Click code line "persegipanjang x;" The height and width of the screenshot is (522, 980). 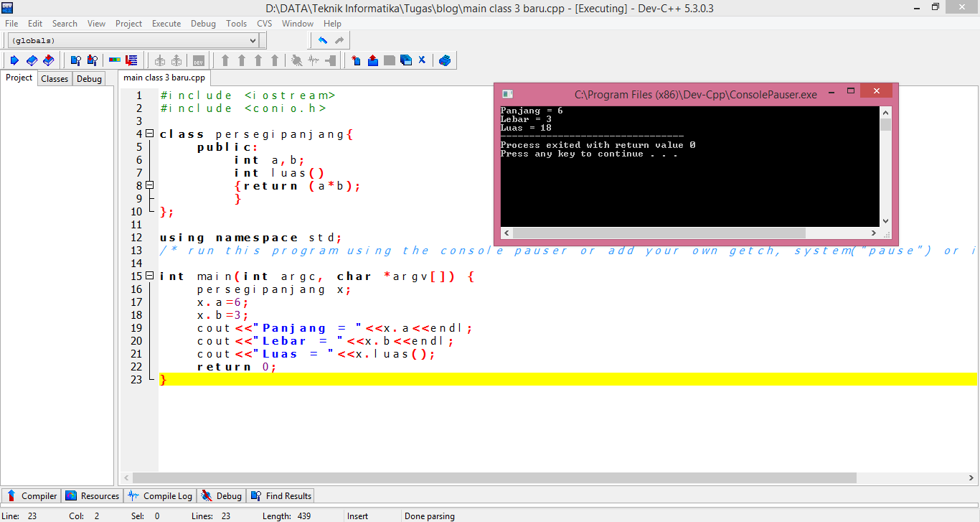click(x=274, y=289)
